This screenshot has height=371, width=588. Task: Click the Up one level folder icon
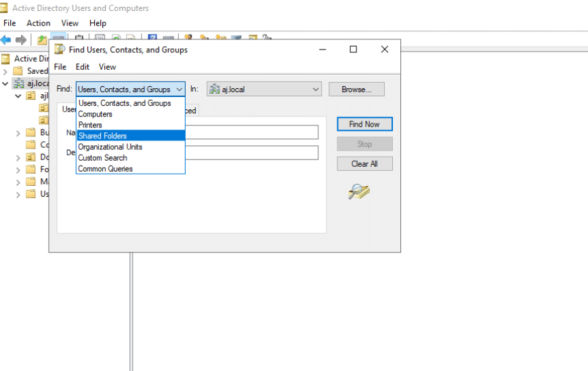tap(42, 39)
